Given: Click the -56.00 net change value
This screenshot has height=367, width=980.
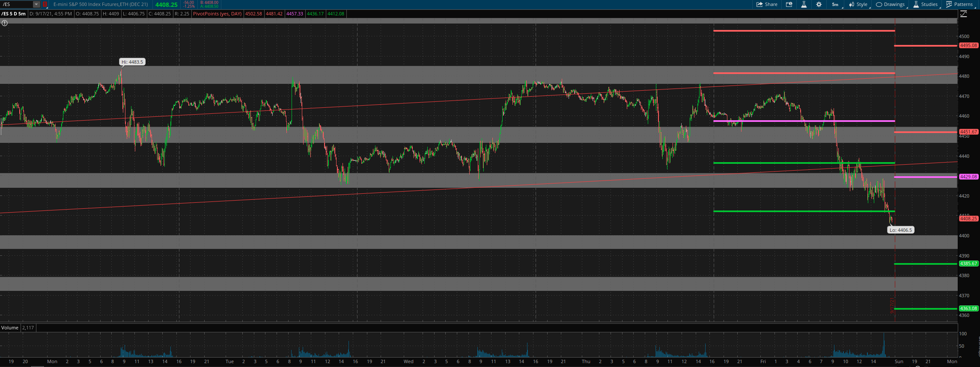Looking at the screenshot, I should point(189,2).
